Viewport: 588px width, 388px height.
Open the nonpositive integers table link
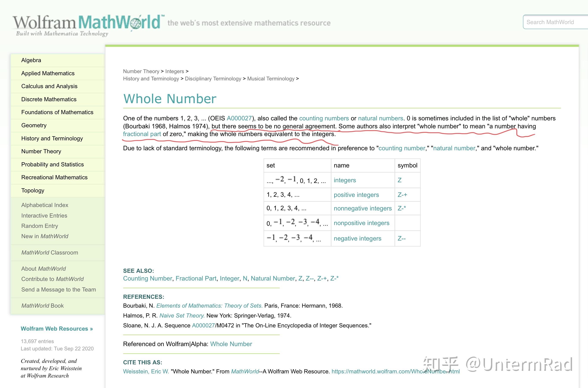(361, 223)
